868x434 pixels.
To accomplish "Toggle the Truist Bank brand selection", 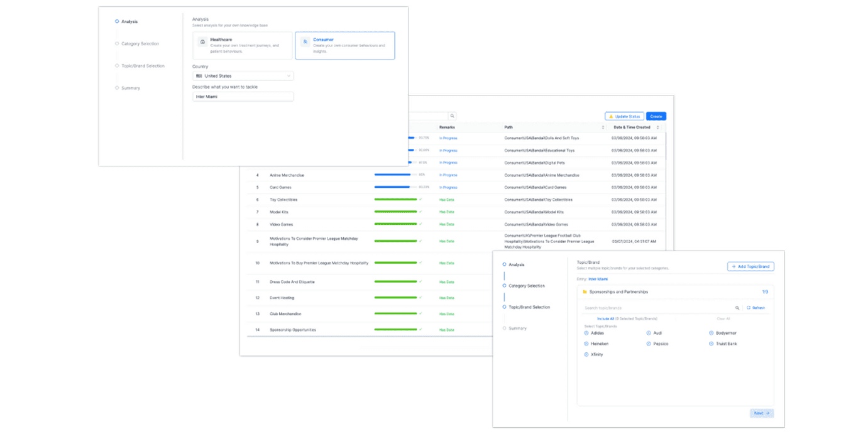I will tap(711, 344).
